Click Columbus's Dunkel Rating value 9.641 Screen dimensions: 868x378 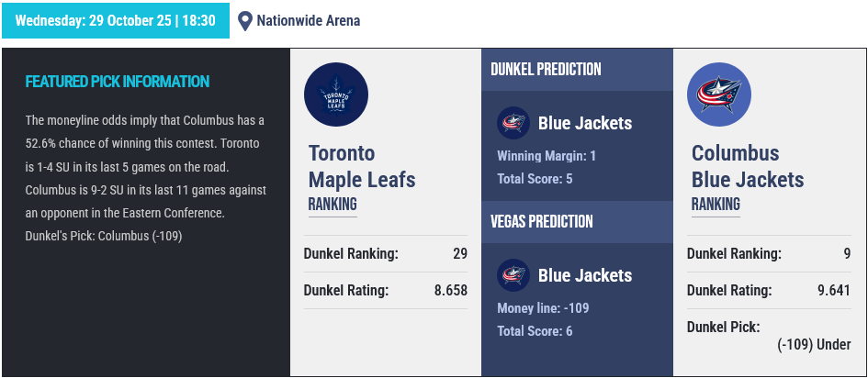[833, 291]
